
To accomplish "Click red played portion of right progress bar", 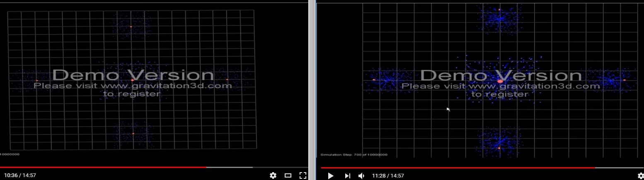I will click(x=456, y=168).
